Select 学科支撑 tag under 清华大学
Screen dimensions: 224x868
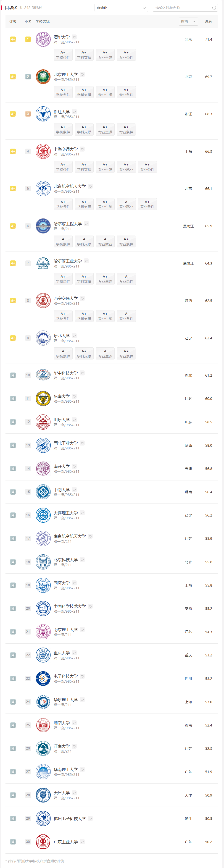click(x=84, y=55)
